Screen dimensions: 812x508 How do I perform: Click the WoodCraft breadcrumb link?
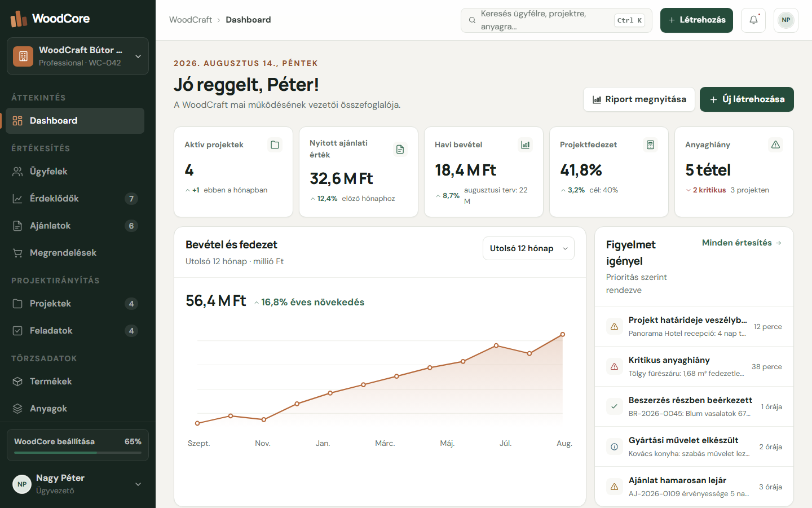(191, 20)
